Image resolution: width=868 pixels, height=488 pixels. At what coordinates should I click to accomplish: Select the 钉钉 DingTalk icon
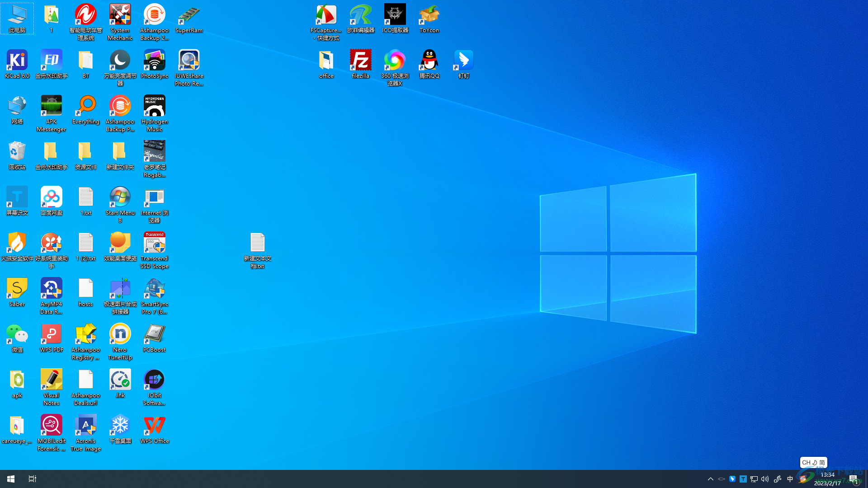[464, 64]
